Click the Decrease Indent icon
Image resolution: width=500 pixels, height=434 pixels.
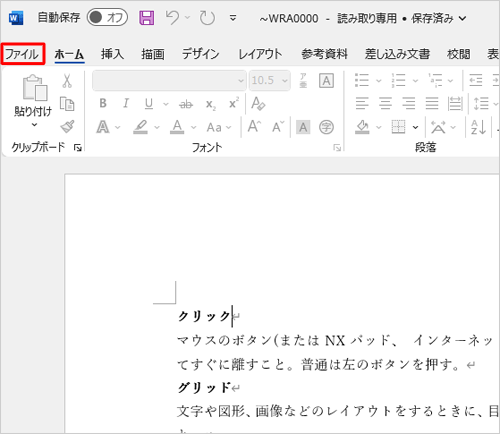(476, 80)
